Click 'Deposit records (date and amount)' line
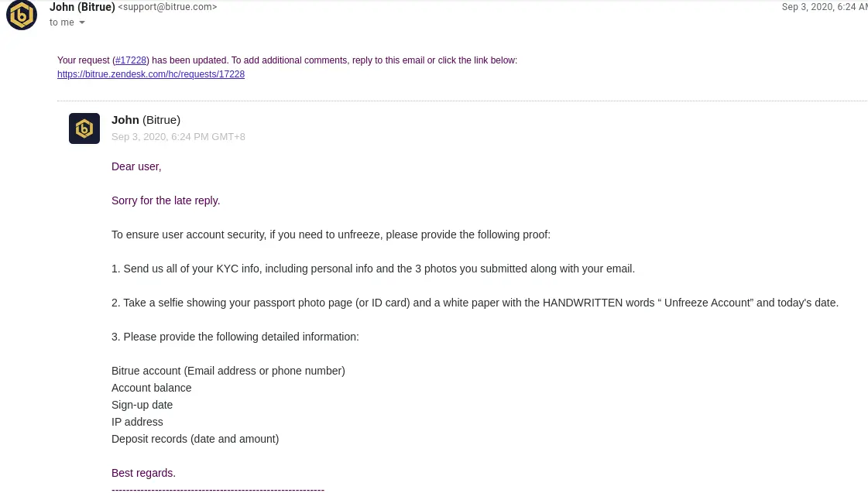Screen dimensions: 868x493 click(x=195, y=439)
